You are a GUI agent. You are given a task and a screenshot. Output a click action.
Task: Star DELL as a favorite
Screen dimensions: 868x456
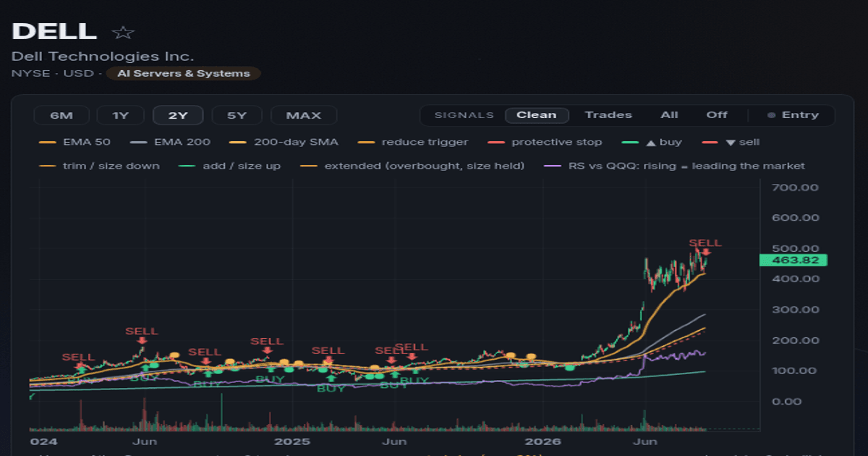click(x=123, y=33)
